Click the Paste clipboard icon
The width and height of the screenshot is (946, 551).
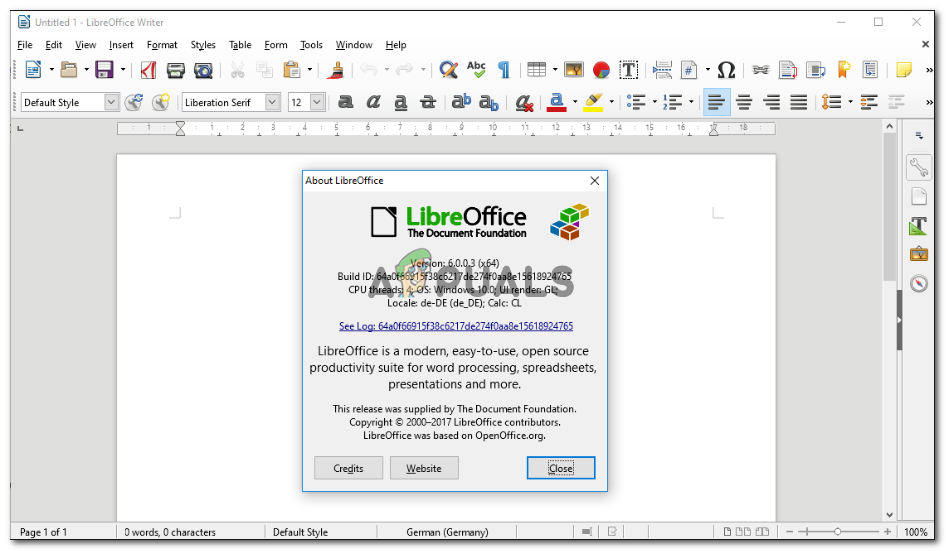[292, 70]
